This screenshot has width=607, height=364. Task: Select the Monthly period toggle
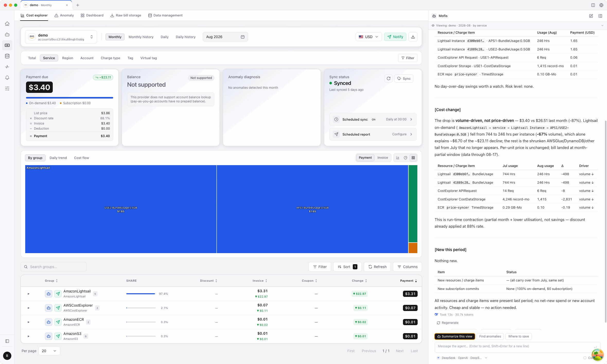click(115, 37)
